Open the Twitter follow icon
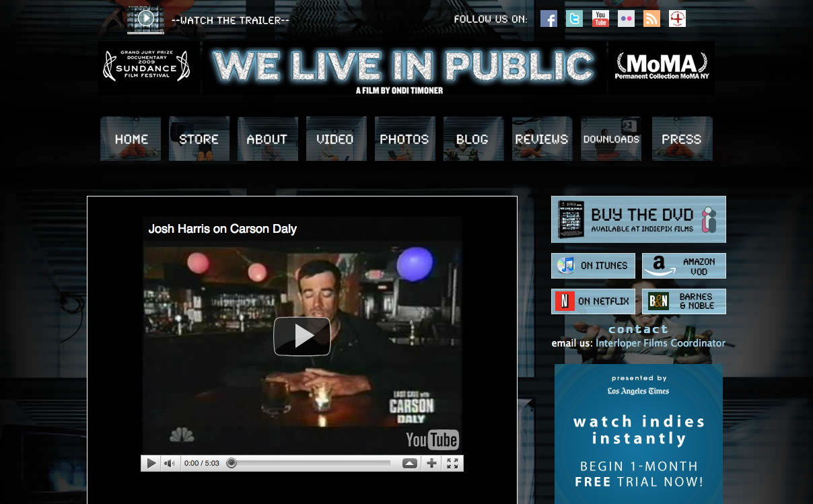Image resolution: width=813 pixels, height=504 pixels. click(x=574, y=19)
